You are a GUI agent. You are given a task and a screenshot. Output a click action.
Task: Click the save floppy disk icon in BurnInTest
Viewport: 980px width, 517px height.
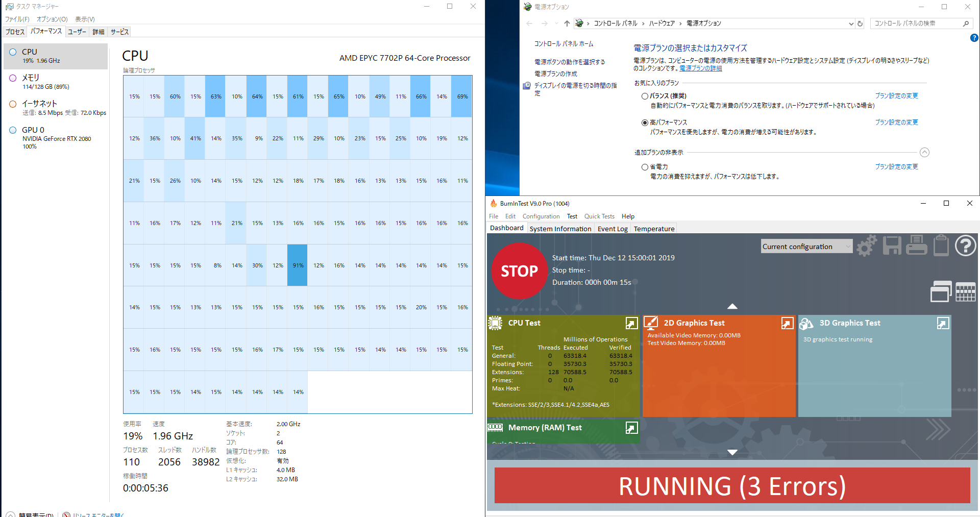[892, 246]
